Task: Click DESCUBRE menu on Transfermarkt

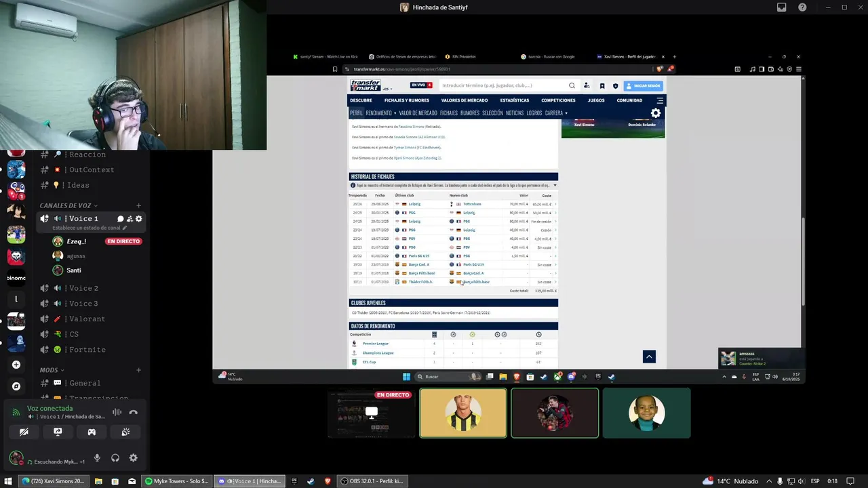Action: pyautogui.click(x=361, y=100)
